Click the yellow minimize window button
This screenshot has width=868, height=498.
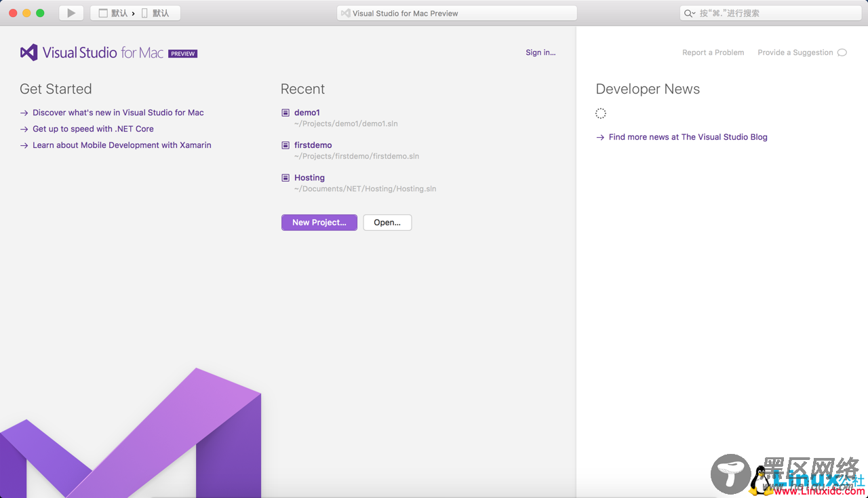tap(26, 13)
